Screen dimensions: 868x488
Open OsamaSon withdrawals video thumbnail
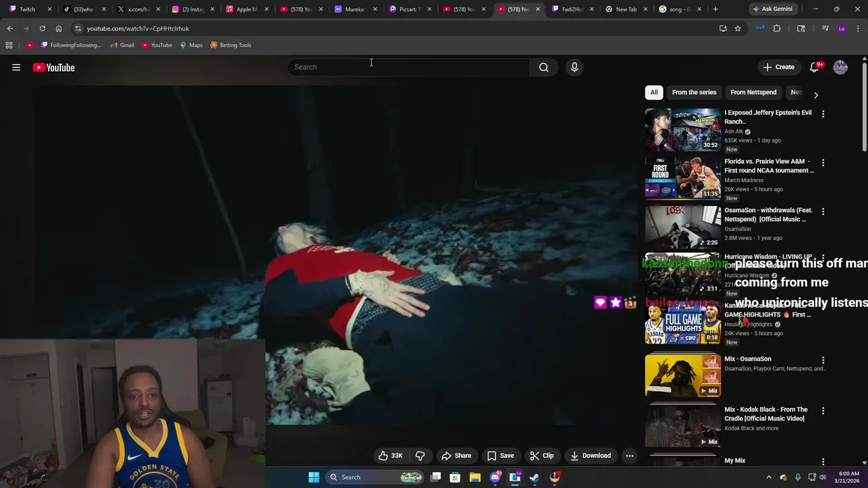coord(683,227)
